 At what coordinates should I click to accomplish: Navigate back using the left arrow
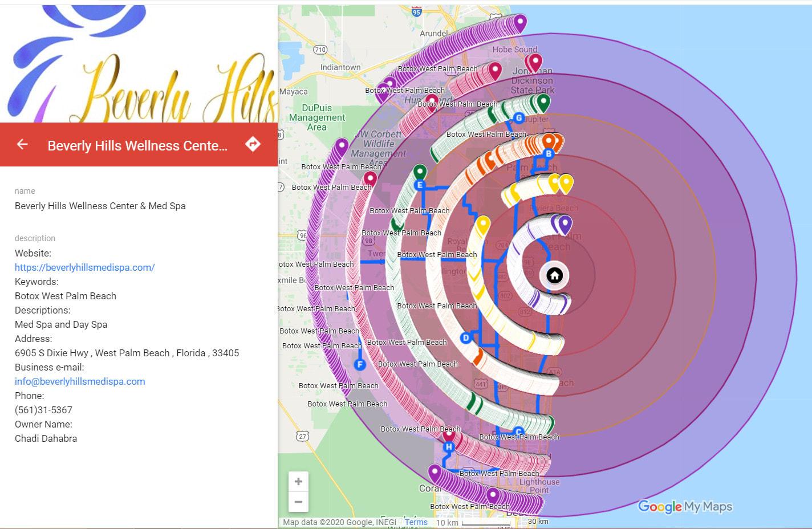(22, 144)
